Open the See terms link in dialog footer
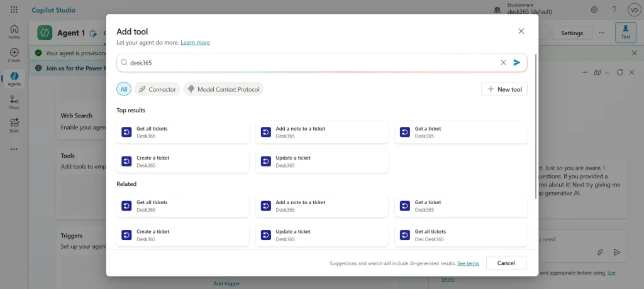The image size is (644, 289). click(468, 263)
